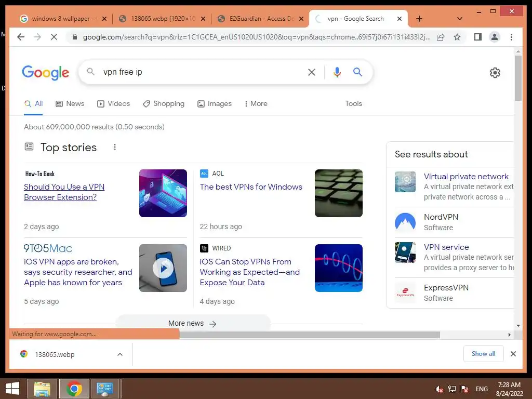Switch to the 138065.webp tab

click(162, 19)
